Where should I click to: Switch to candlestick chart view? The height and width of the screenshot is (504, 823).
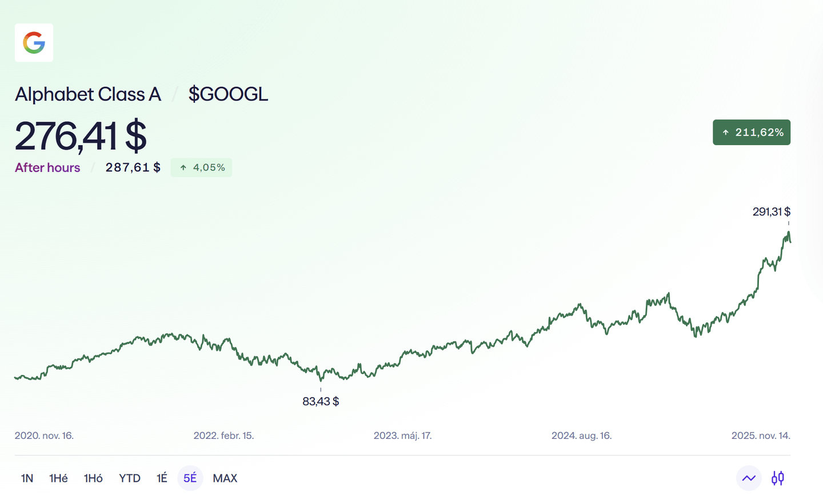click(x=777, y=478)
